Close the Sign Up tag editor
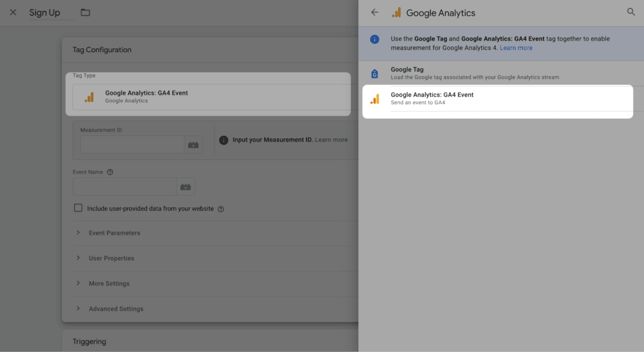The image size is (644, 352). click(13, 12)
